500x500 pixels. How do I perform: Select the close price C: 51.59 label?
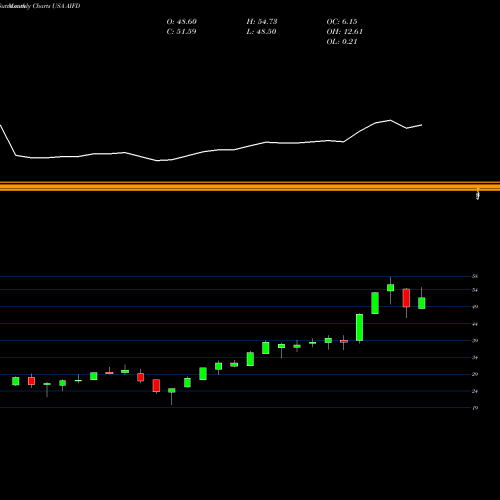pos(181,32)
